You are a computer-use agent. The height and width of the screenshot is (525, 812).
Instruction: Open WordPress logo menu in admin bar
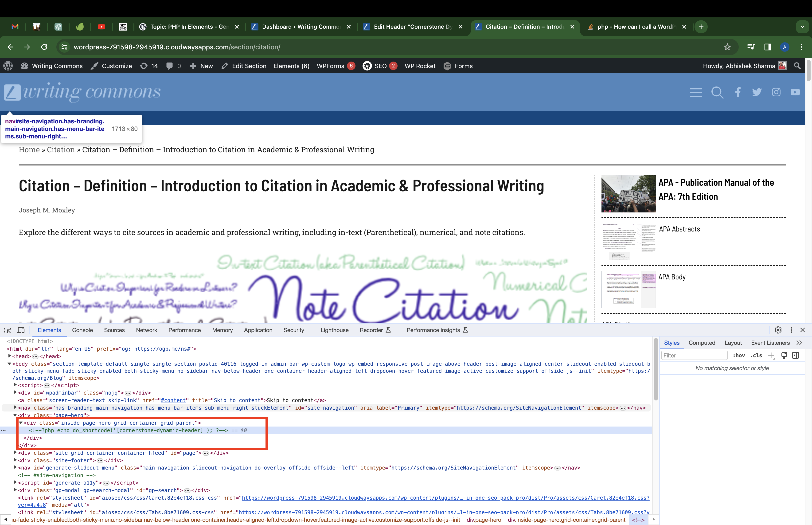[8, 66]
